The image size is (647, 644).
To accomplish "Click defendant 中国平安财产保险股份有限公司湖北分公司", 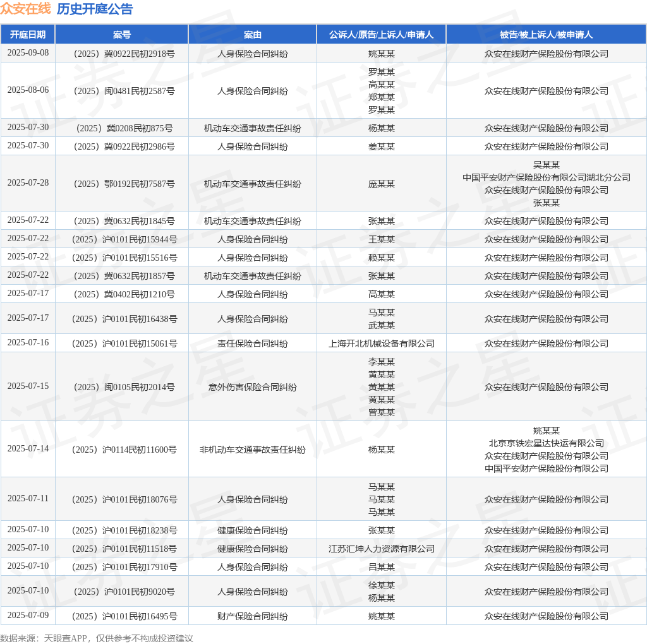I will (547, 177).
